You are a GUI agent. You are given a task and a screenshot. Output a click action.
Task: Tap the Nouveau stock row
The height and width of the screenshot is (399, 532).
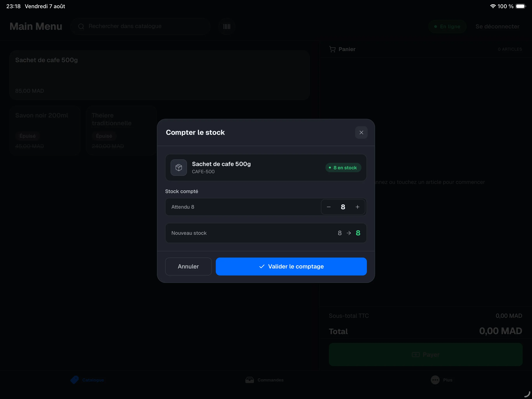266,233
